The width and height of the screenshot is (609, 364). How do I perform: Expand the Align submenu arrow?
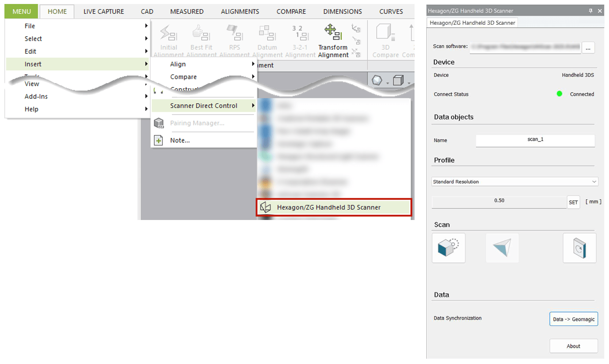(x=253, y=64)
